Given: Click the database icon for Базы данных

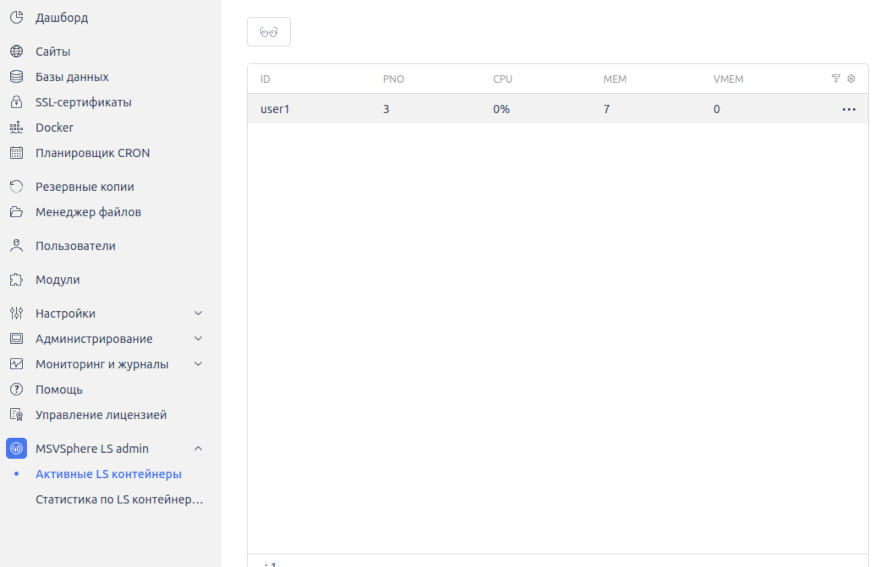Looking at the screenshot, I should point(16,77).
